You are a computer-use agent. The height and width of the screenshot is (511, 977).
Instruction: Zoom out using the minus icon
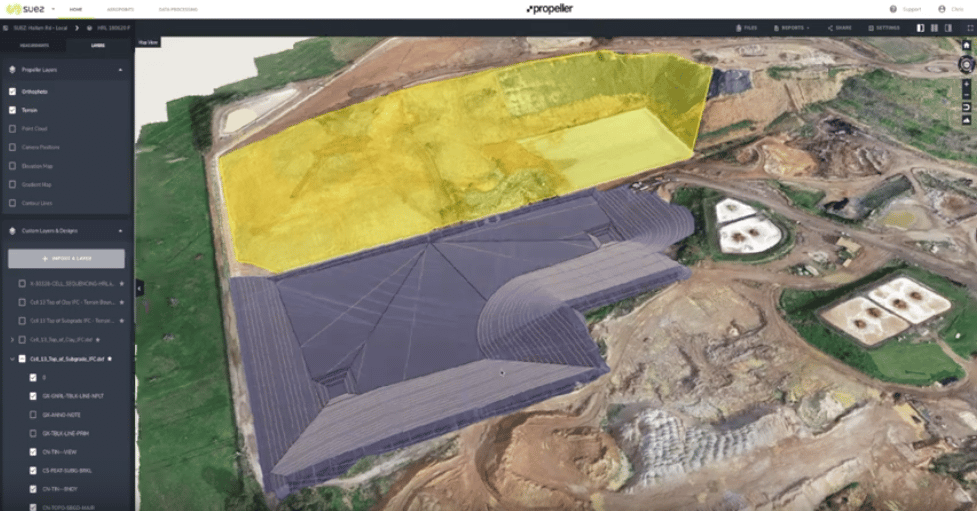point(966,94)
